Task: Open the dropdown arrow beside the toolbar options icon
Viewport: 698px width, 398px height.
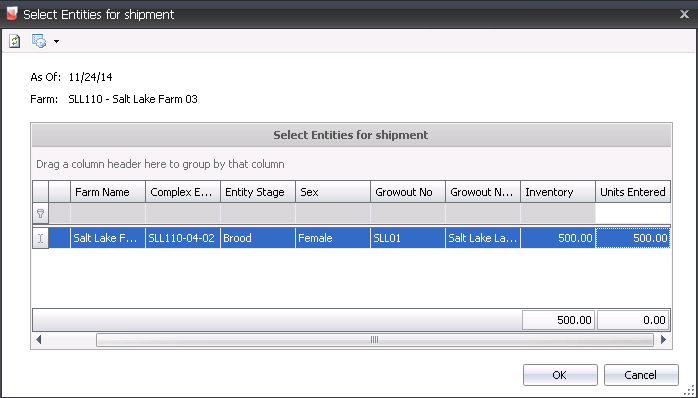Action: [x=56, y=42]
